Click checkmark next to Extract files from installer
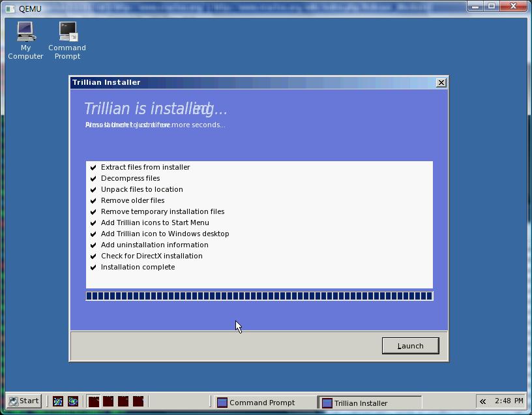 pos(93,168)
